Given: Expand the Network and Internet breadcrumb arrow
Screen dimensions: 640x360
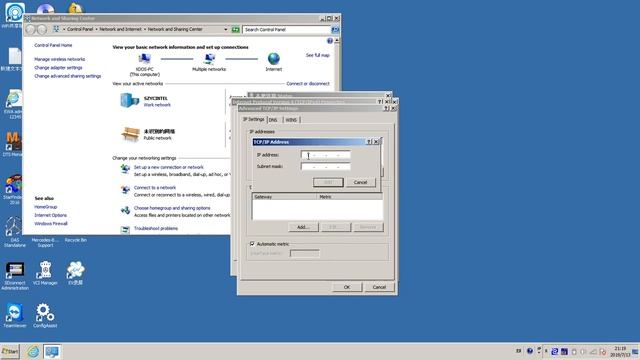Looking at the screenshot, I should [x=145, y=29].
